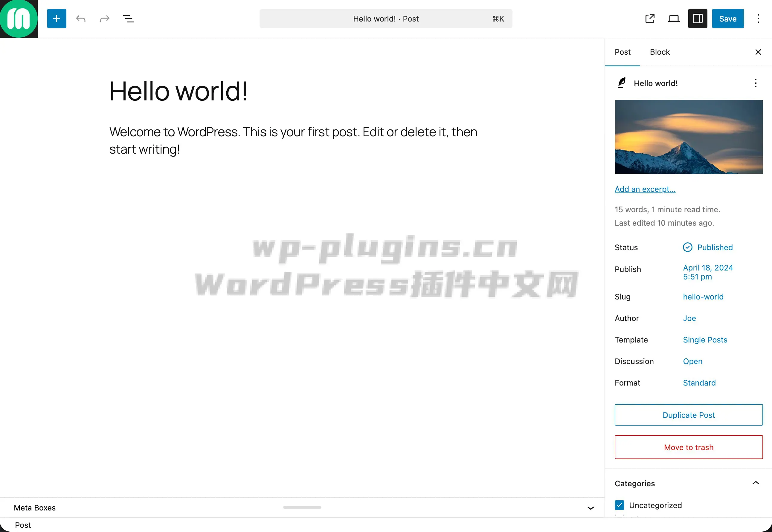Open the editor options menu
The image size is (772, 532).
click(758, 19)
